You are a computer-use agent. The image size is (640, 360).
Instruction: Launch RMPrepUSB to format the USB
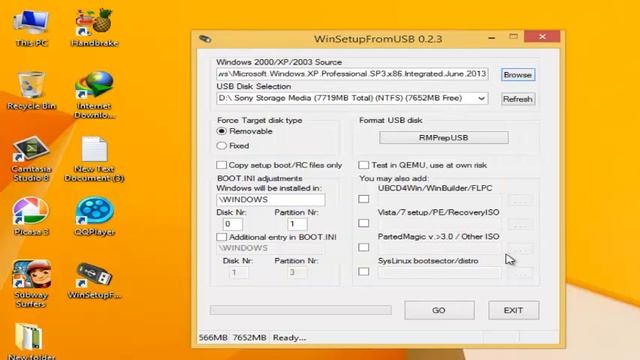click(x=444, y=138)
